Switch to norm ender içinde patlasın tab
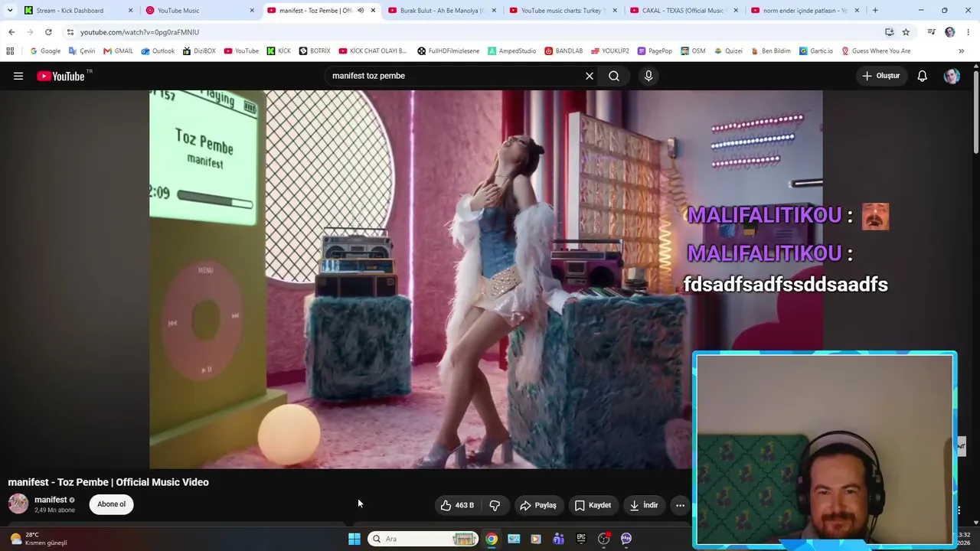 (x=805, y=11)
